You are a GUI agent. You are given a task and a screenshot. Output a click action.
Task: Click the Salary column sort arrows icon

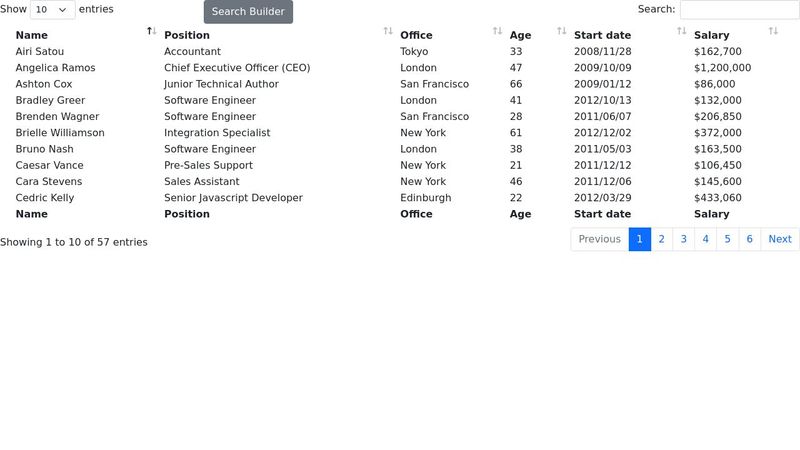(773, 32)
